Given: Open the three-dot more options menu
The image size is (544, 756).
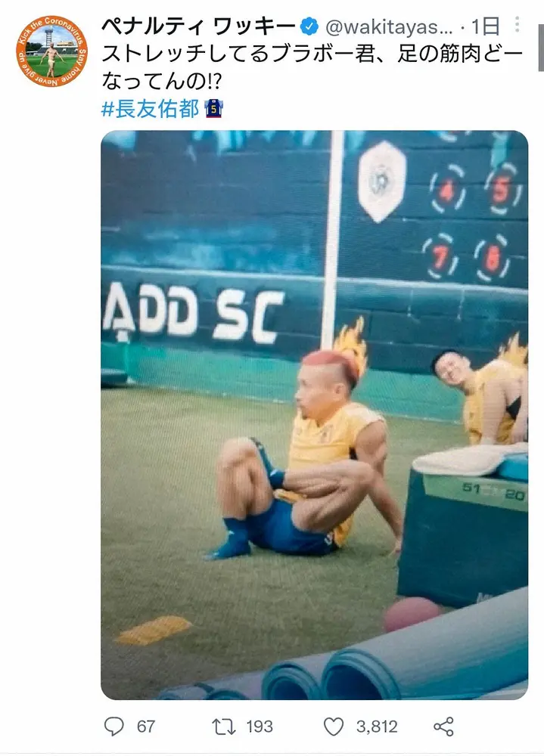Looking at the screenshot, I should click(x=517, y=25).
